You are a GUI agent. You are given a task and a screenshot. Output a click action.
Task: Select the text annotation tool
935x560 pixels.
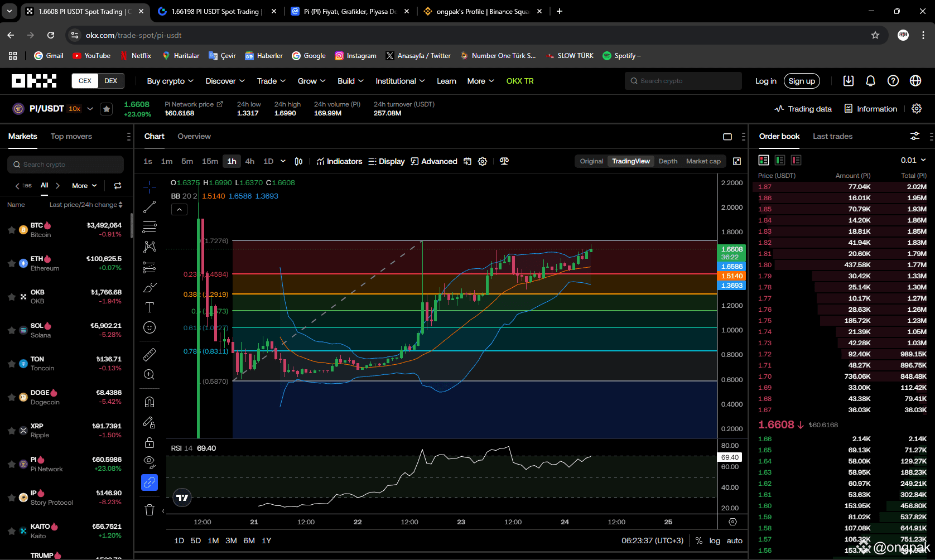(x=150, y=307)
